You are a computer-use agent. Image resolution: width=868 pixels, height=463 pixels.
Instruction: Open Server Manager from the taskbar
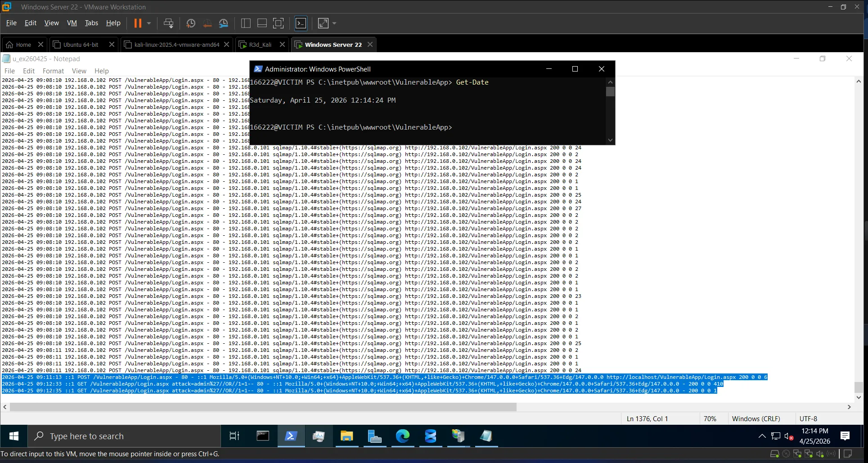374,436
